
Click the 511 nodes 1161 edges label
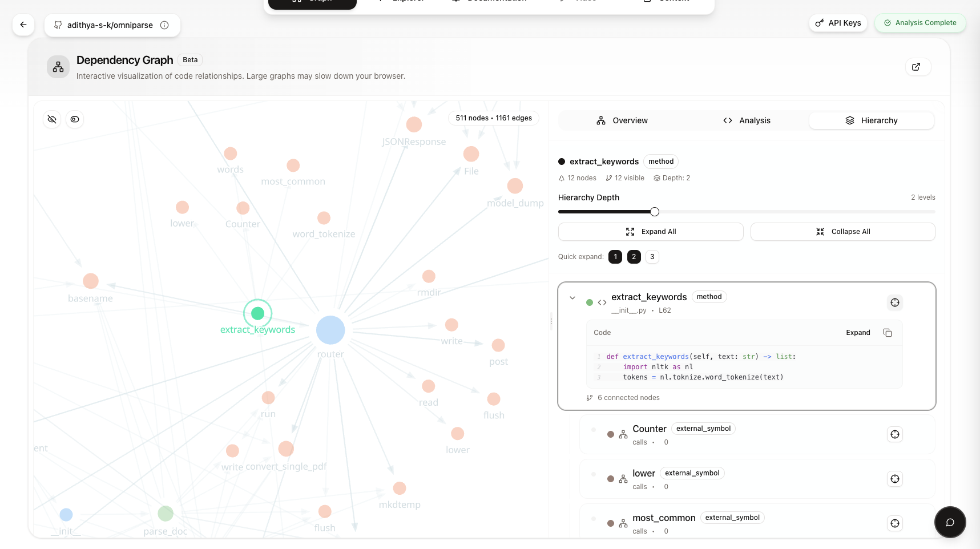click(x=494, y=118)
